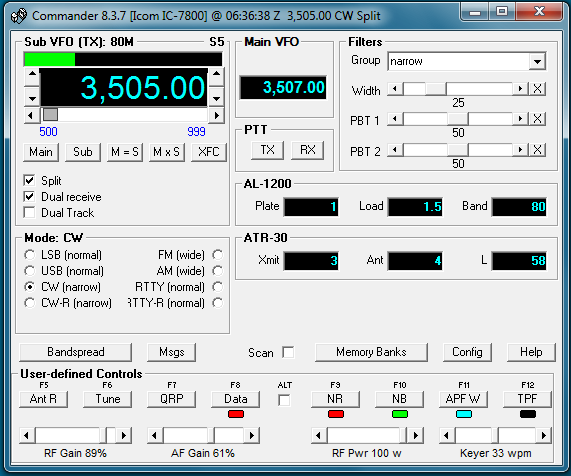Increase PBT 2 using its right arrow
The width and height of the screenshot is (571, 476).
coord(520,150)
